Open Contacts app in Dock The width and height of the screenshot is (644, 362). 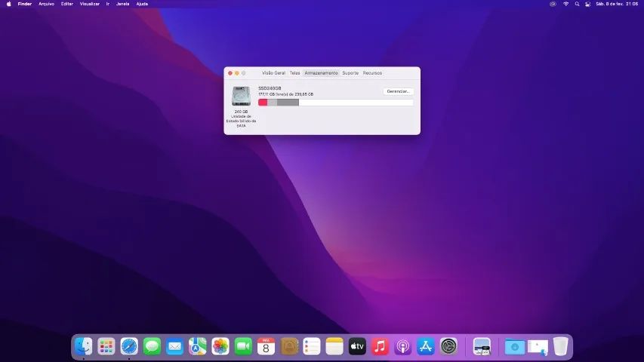coord(288,346)
